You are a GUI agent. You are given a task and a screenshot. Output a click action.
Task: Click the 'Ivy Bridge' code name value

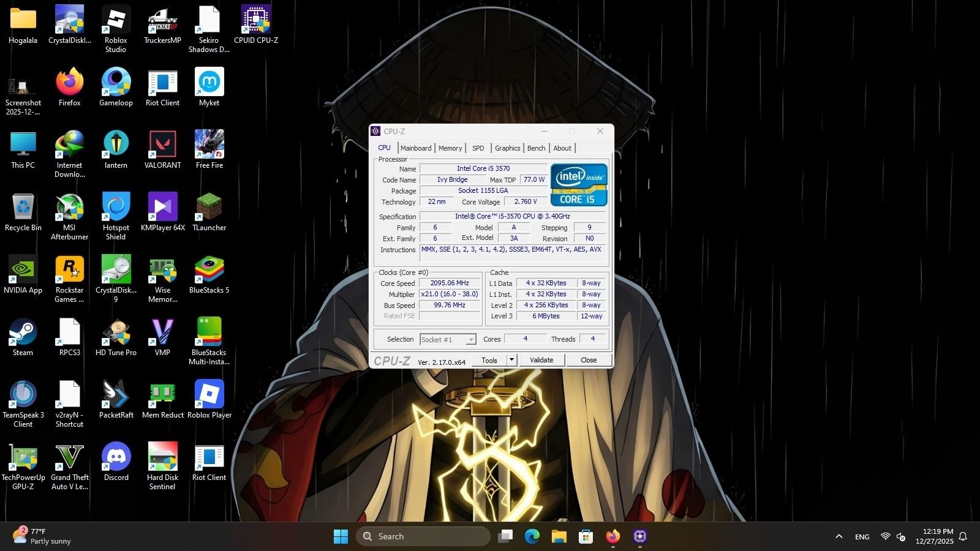click(x=453, y=179)
